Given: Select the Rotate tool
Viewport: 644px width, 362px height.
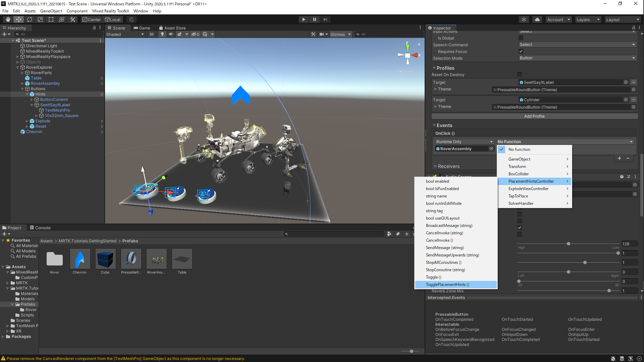Looking at the screenshot, I should pyautogui.click(x=30, y=19).
